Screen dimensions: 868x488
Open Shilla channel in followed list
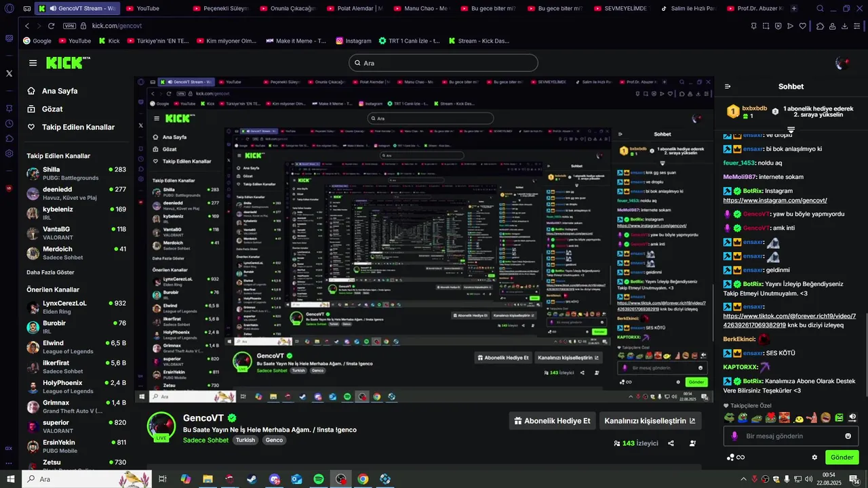[76, 174]
